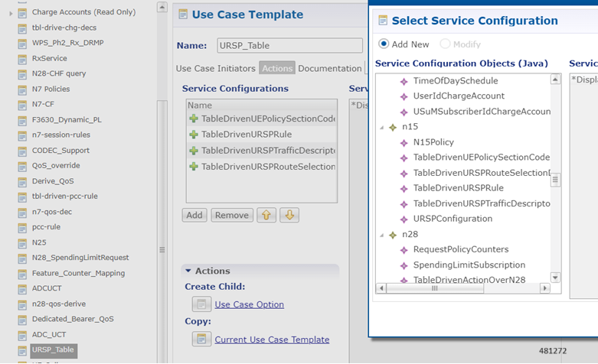Click the RxService template icon in sidebar
Viewport: 598px width, 364px height.
[x=22, y=58]
